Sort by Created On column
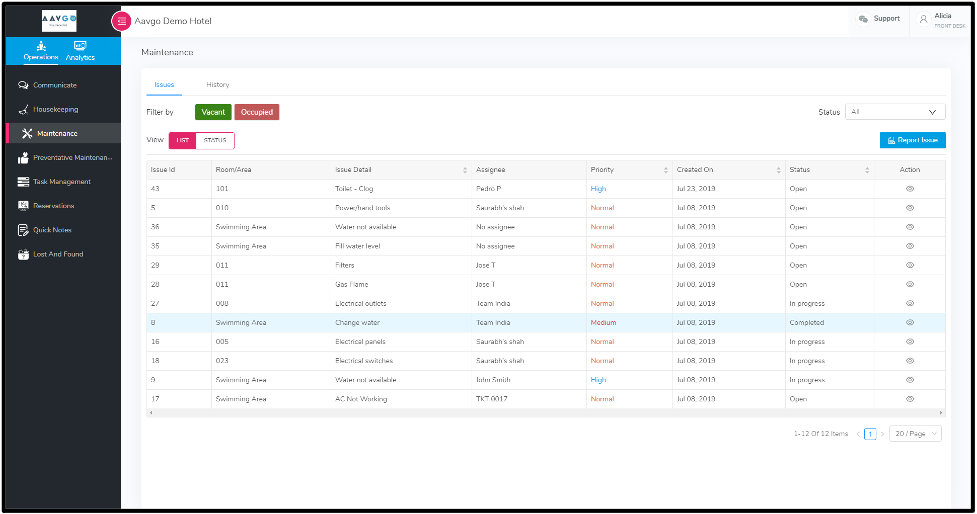The height and width of the screenshot is (514, 977). click(778, 170)
